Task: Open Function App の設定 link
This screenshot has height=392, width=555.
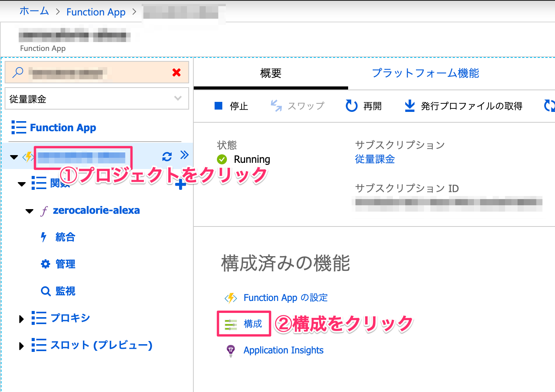Action: (x=286, y=298)
